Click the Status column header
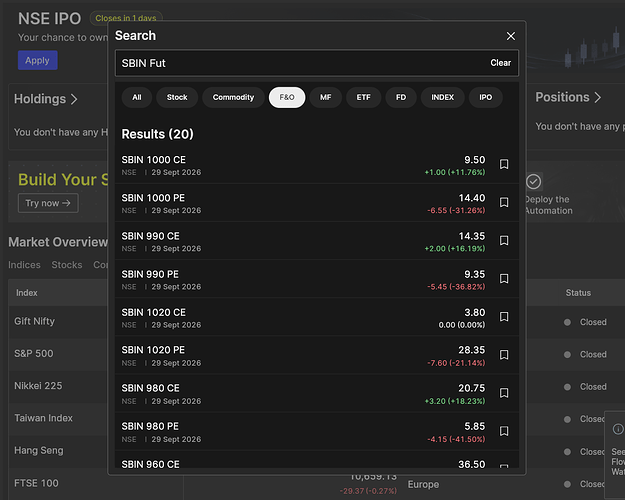 (x=578, y=293)
